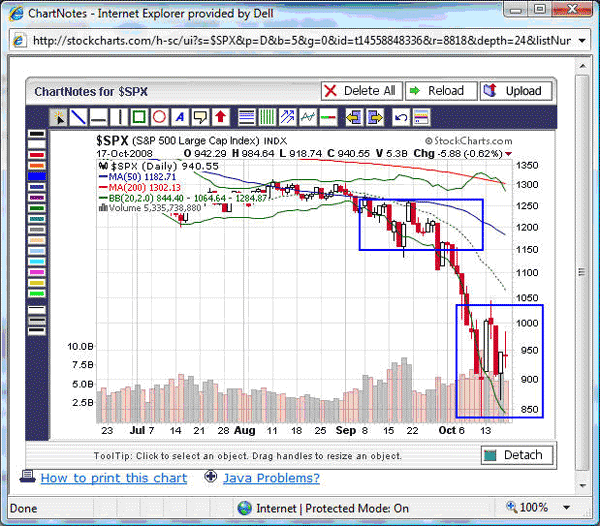Select the zigzag wave line tool
This screenshot has width=600, height=526.
(x=308, y=117)
